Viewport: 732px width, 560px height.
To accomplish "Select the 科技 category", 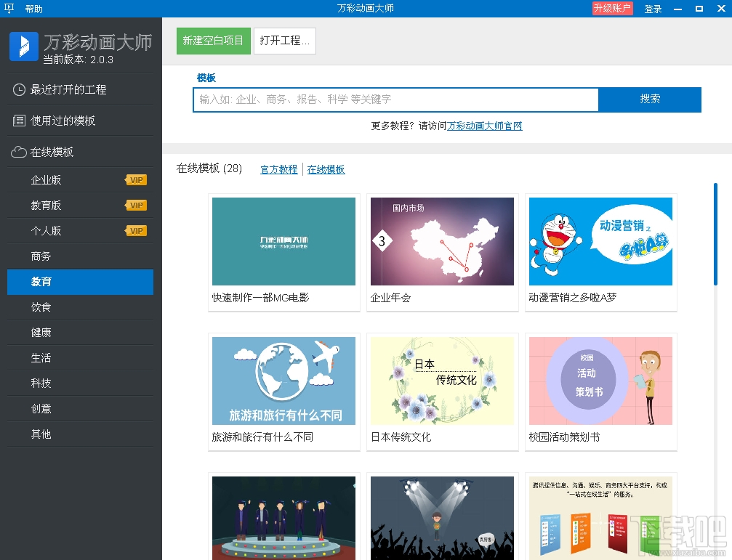I will click(80, 384).
